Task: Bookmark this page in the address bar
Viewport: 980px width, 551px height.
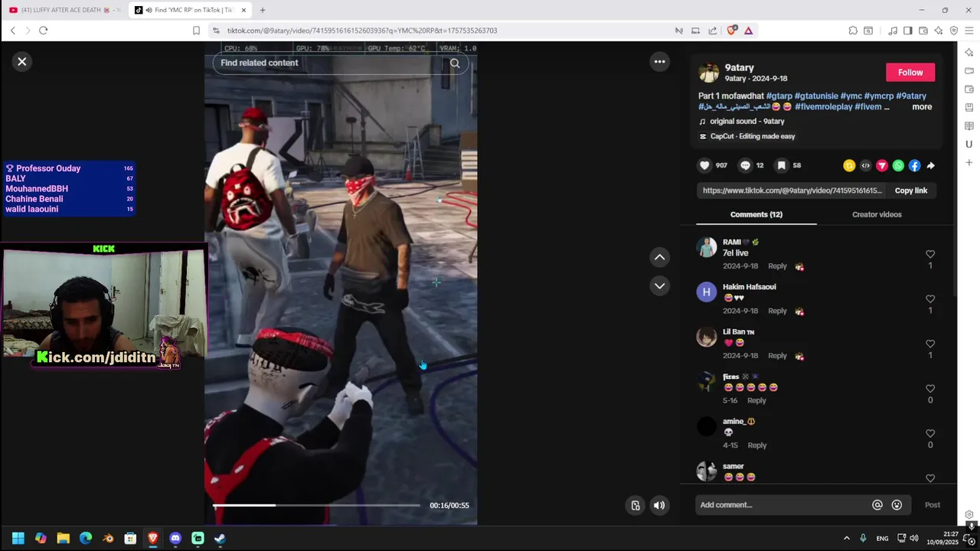Action: click(x=196, y=31)
